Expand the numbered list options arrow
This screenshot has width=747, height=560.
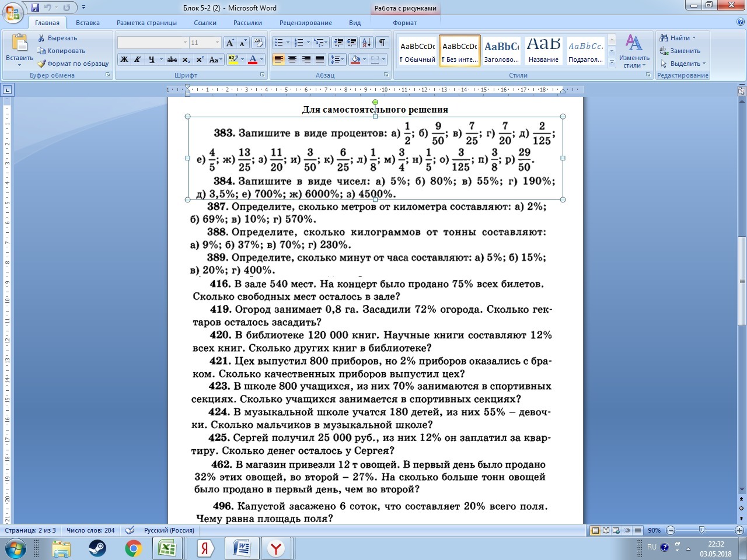308,43
